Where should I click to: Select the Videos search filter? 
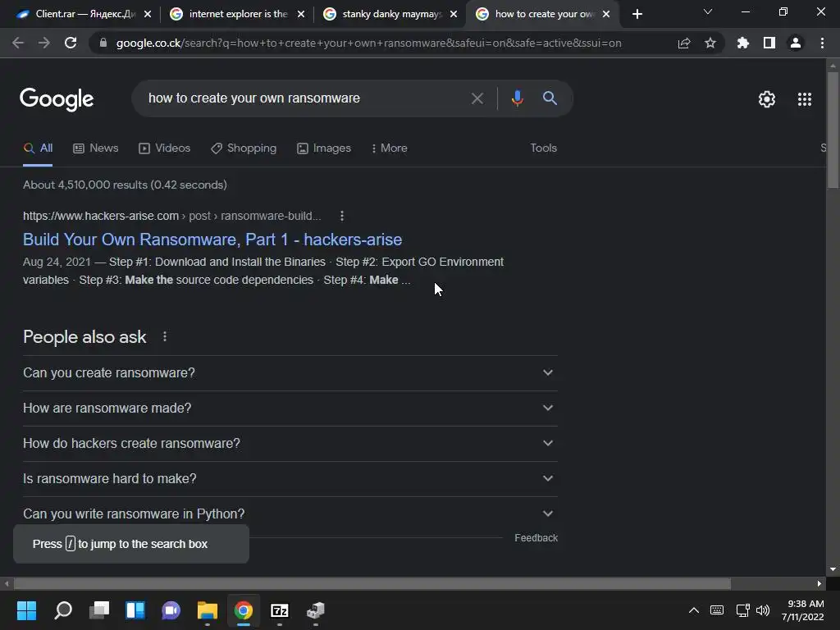pyautogui.click(x=164, y=148)
